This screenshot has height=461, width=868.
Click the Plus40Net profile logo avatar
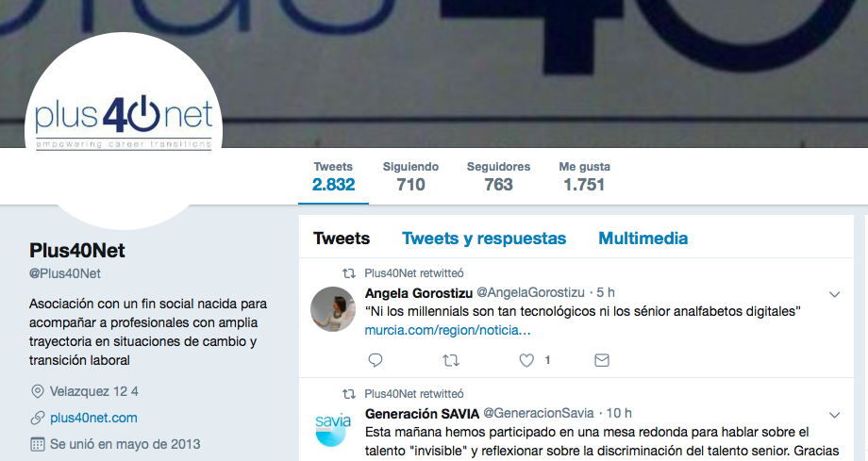pos(124,131)
